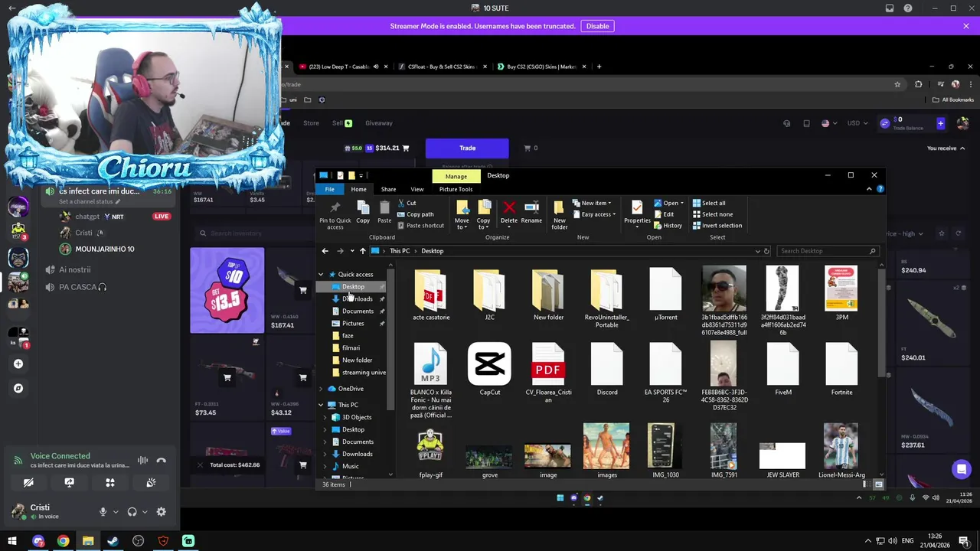Image resolution: width=980 pixels, height=551 pixels.
Task: Collapse Quick access in navigation pane
Action: pyautogui.click(x=322, y=274)
